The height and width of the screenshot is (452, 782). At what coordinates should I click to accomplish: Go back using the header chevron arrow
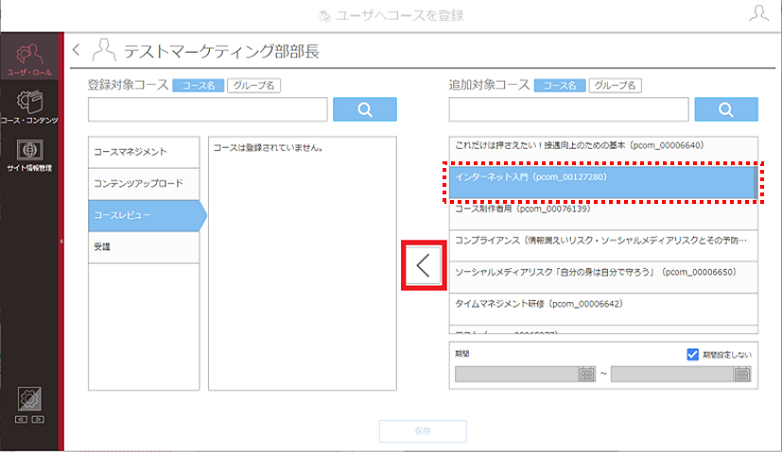76,50
